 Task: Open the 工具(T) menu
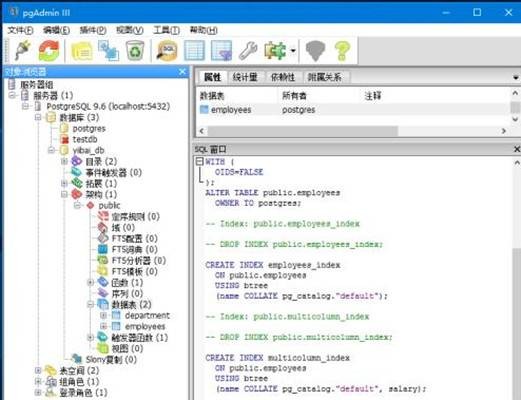pos(166,30)
